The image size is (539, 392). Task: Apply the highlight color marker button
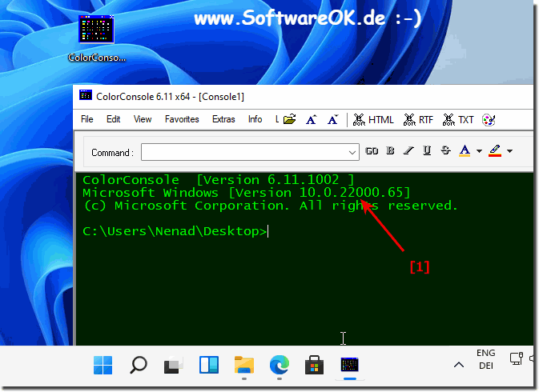point(495,150)
